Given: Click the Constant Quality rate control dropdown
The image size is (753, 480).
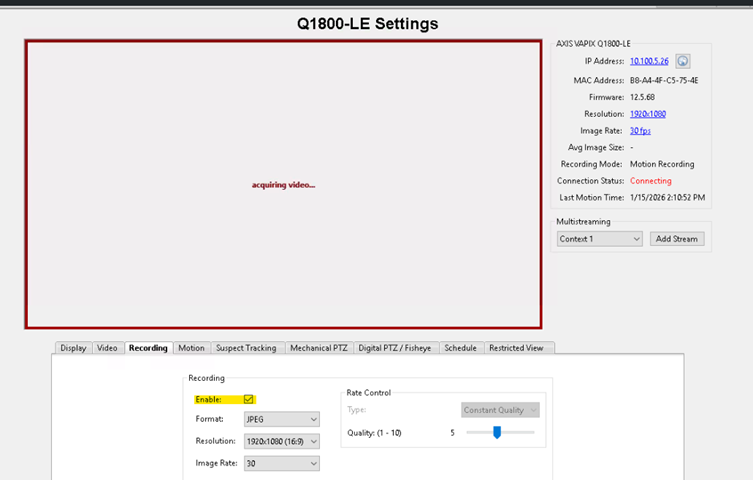Looking at the screenshot, I should pyautogui.click(x=501, y=410).
